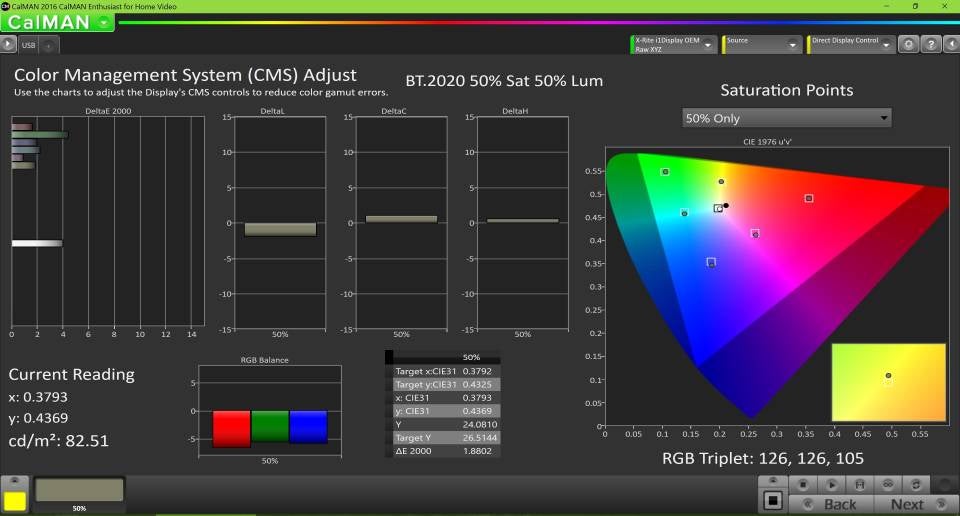The height and width of the screenshot is (516, 960).
Task: Click the read continuous infinity icon
Action: coord(888,485)
